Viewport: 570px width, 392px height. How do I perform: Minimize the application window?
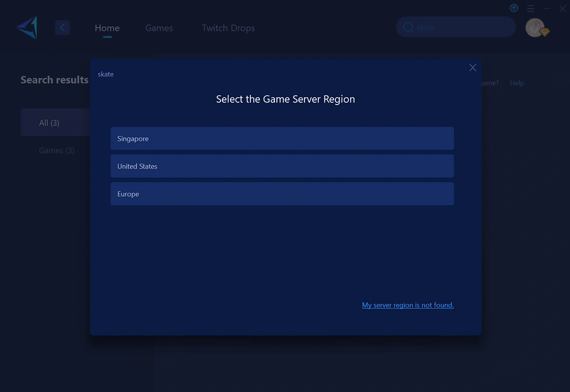(547, 9)
